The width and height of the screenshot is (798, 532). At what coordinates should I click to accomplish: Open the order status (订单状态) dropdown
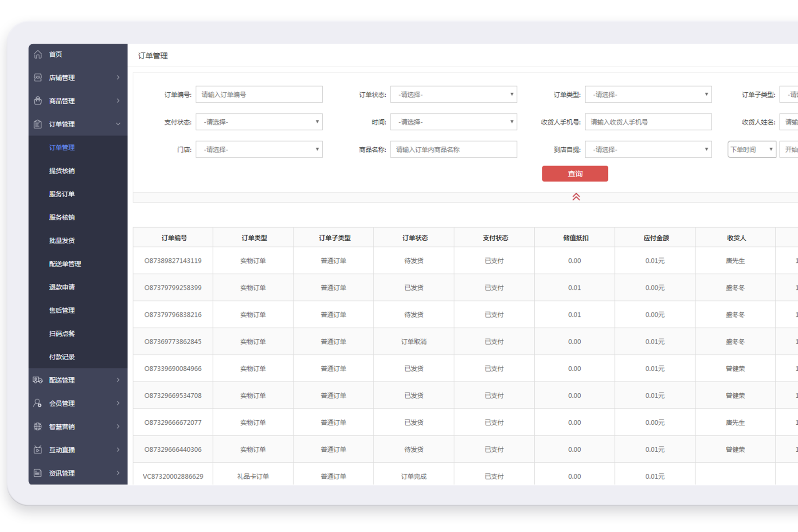tap(454, 94)
